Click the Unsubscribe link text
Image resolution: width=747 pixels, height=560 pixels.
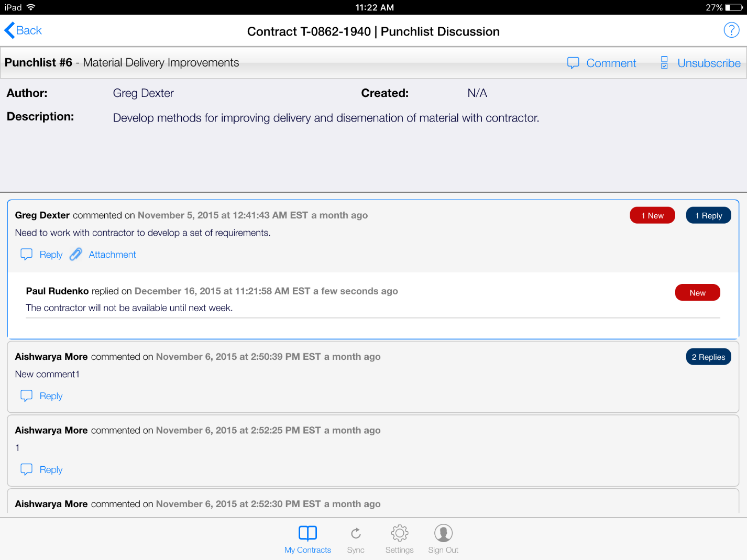point(709,63)
